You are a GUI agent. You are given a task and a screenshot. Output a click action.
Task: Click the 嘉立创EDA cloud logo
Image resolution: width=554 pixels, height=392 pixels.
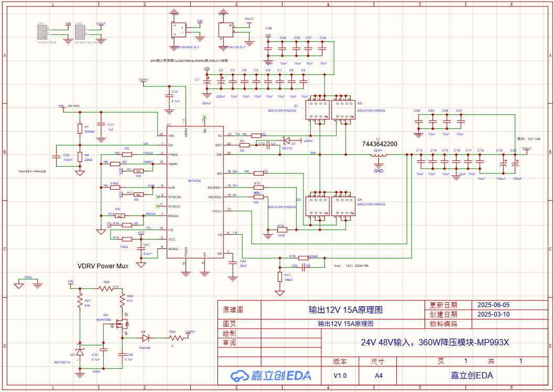point(270,376)
